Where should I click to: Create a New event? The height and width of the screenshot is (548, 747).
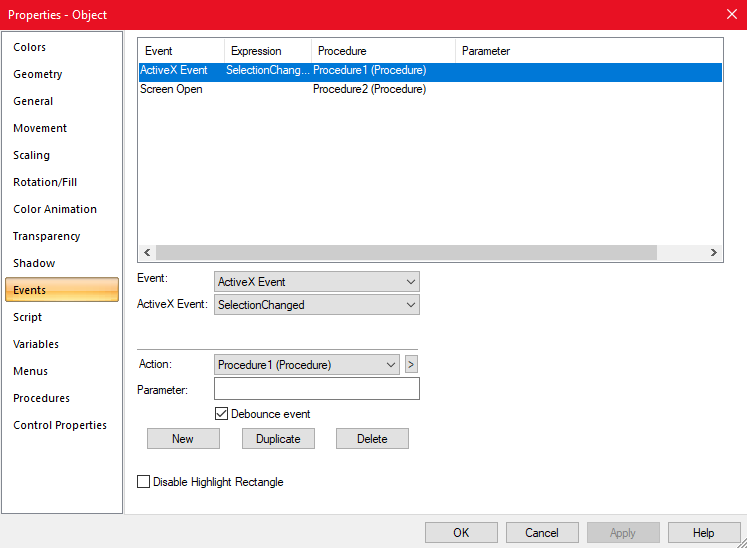[183, 438]
